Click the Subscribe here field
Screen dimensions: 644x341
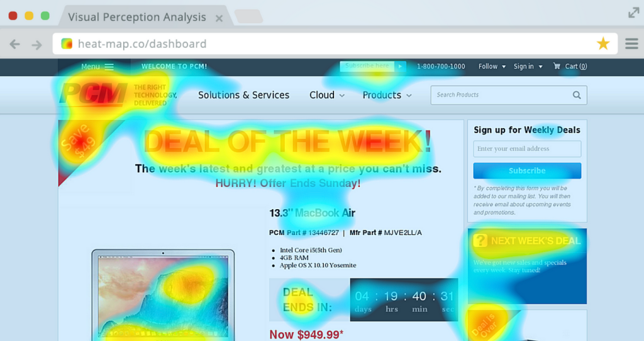click(367, 66)
